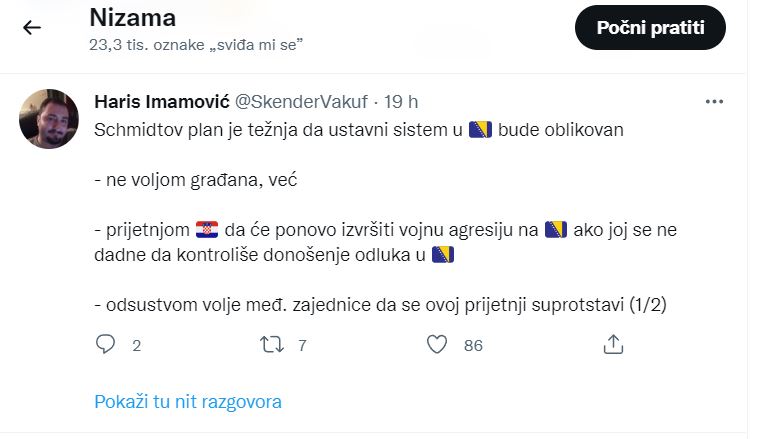Click the retweet count number 7
This screenshot has width=772, height=439.
click(x=302, y=346)
